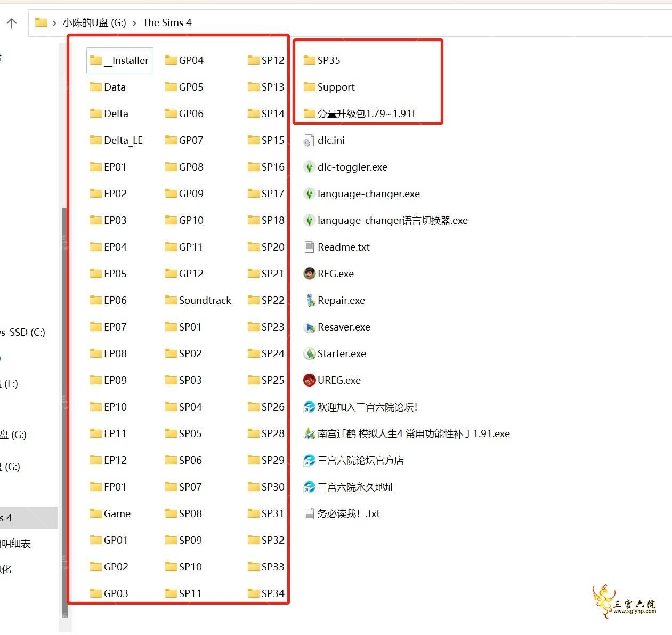Select the Support folder icon
This screenshot has width=672, height=635.
click(x=309, y=87)
